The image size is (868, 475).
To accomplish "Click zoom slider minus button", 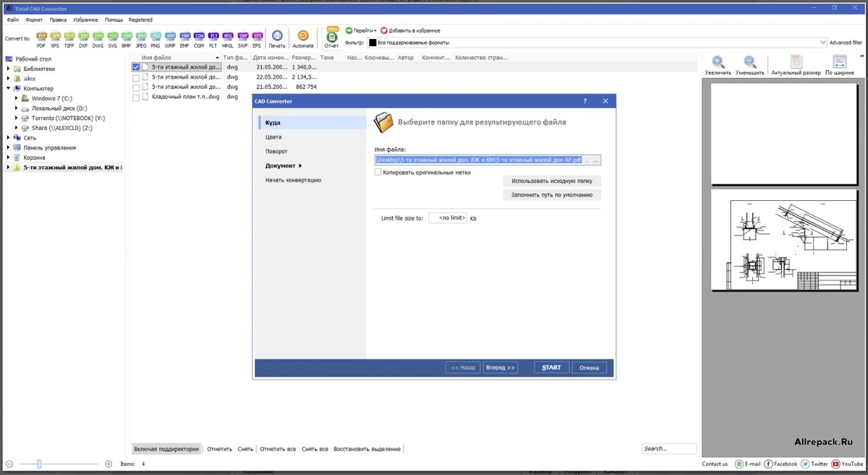I will click(10, 463).
